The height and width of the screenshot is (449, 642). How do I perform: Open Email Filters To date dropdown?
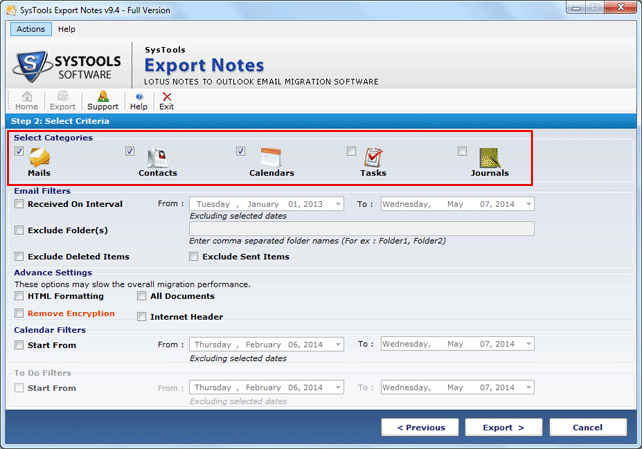click(529, 204)
